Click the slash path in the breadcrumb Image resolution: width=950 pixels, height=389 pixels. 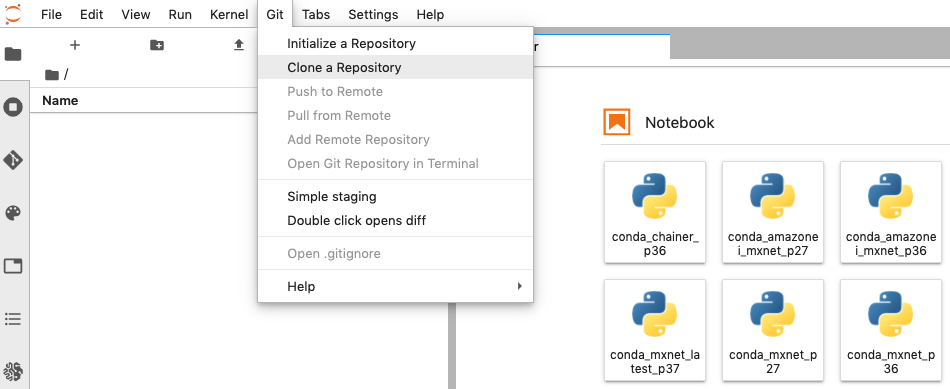click(66, 75)
